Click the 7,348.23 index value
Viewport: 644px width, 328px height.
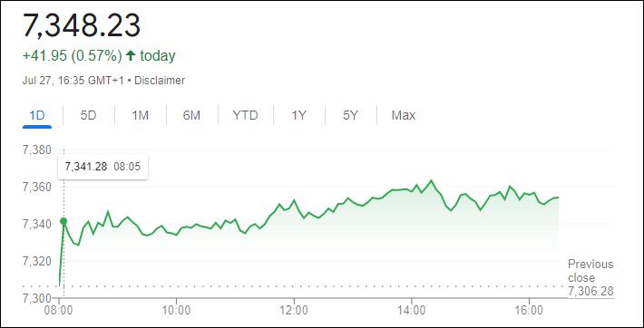coord(82,25)
